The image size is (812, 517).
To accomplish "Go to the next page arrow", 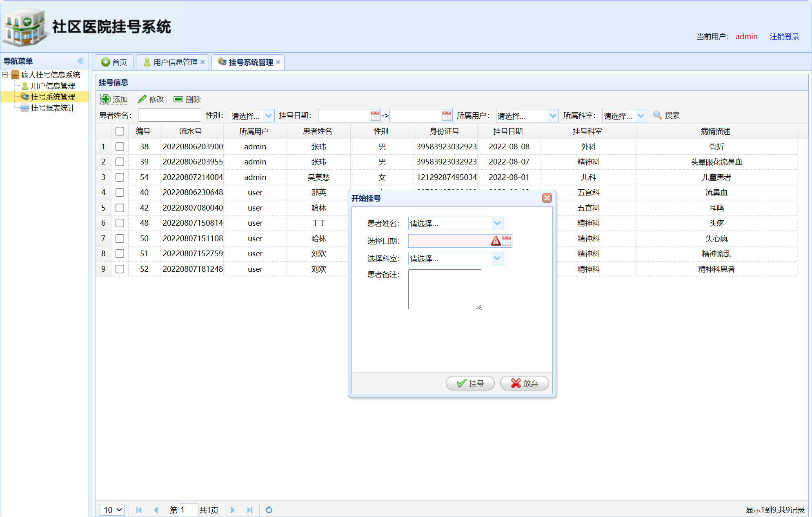I will (x=232, y=510).
